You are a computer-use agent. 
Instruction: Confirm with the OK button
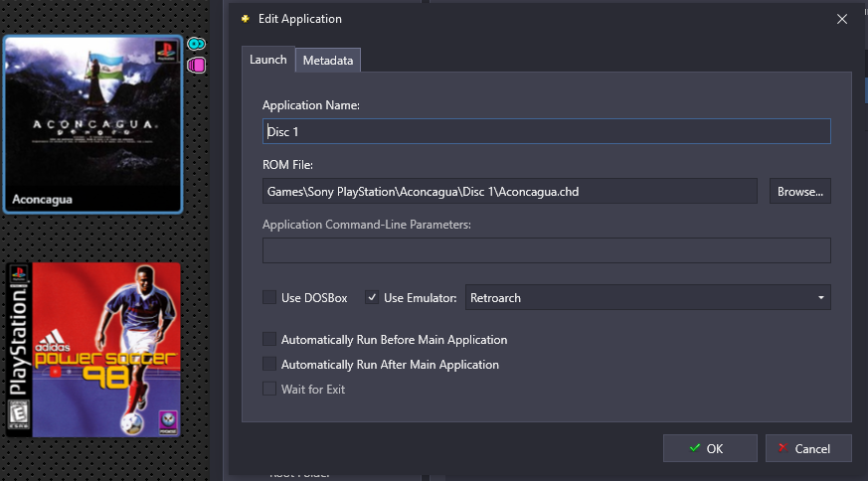(710, 448)
